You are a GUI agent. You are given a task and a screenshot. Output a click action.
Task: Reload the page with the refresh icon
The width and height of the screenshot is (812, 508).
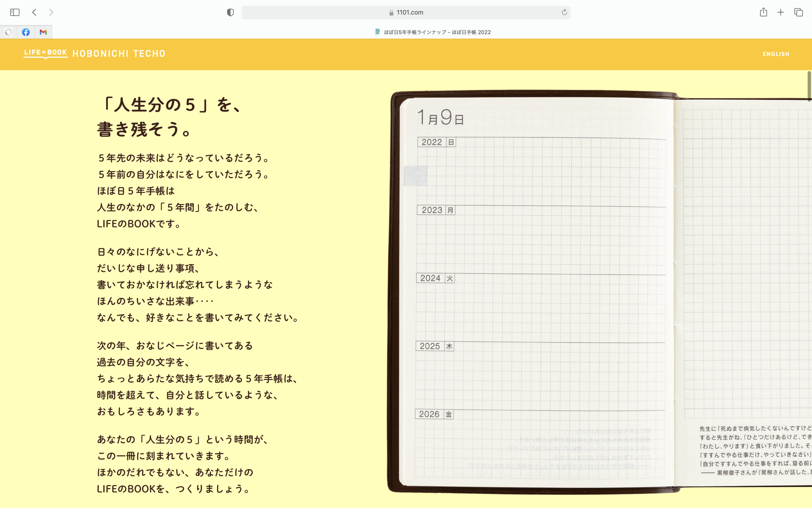click(564, 12)
